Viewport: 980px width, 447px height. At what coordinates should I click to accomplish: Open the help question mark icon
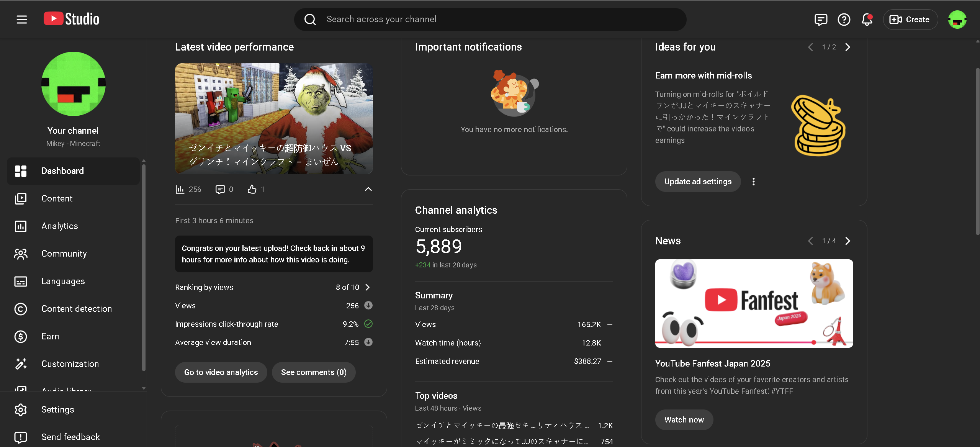pos(844,20)
